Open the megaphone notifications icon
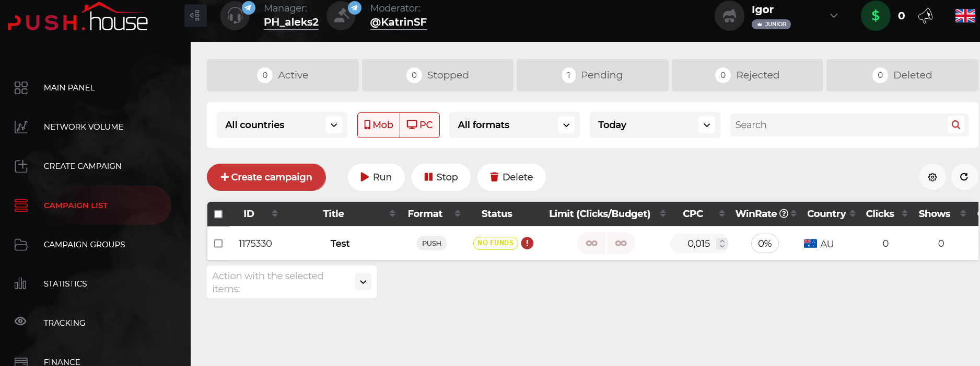This screenshot has height=366, width=980. [925, 16]
